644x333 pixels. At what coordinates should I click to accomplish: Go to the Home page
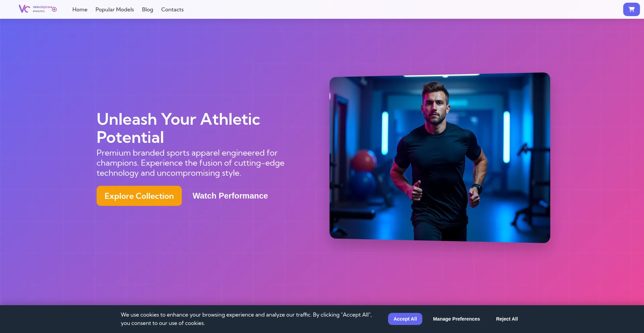click(80, 9)
